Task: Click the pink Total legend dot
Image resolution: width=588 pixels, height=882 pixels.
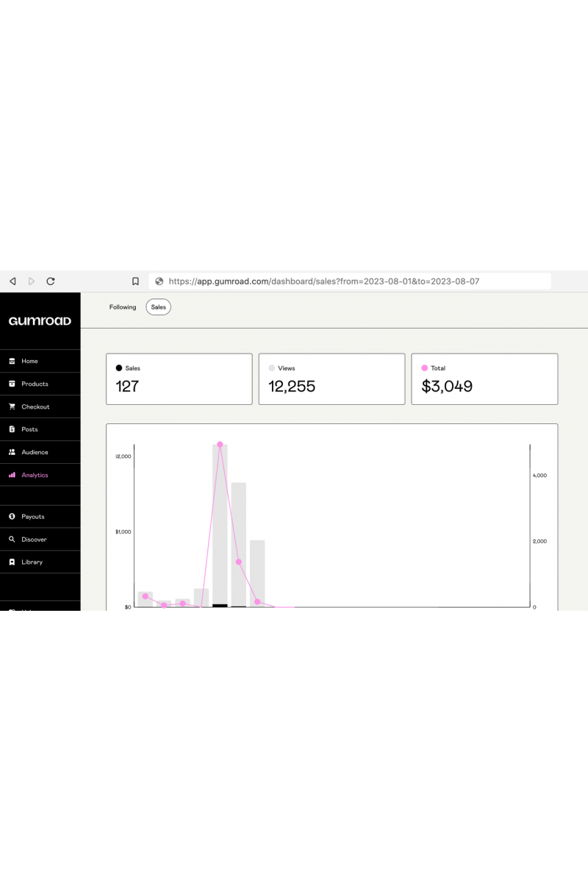Action: 424,368
